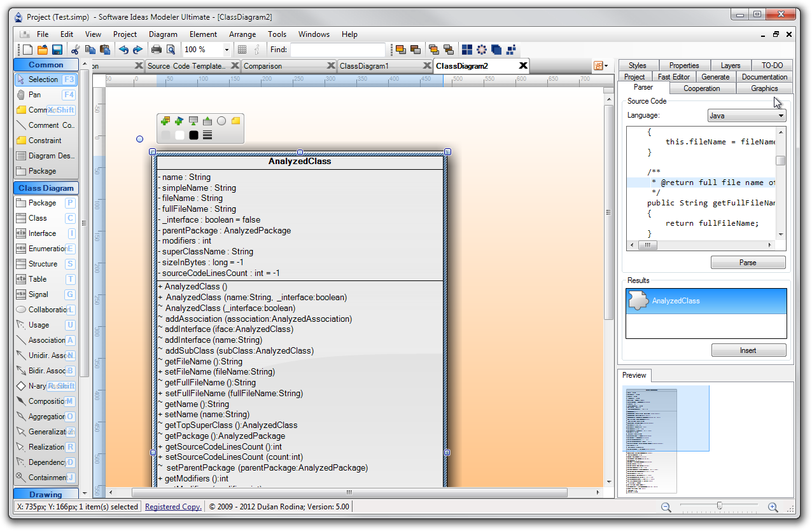Image resolution: width=812 pixels, height=531 pixels.
Task: Click the Parse button
Action: pos(748,263)
